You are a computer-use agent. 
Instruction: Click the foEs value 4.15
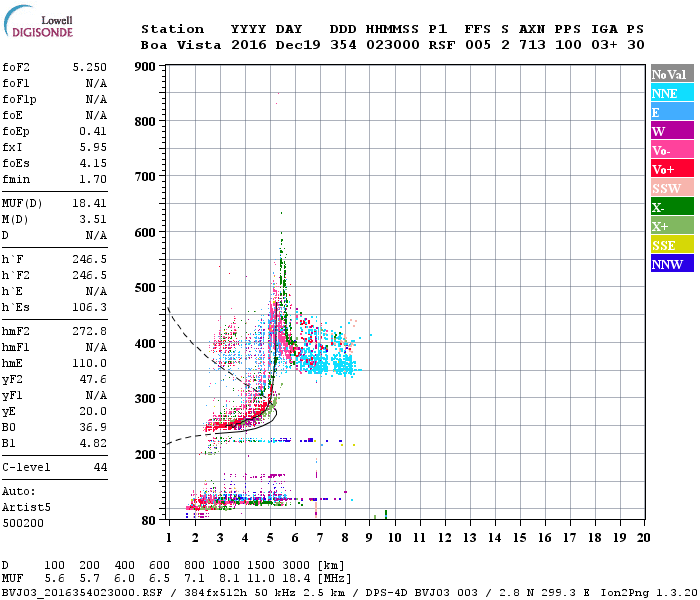pyautogui.click(x=93, y=163)
